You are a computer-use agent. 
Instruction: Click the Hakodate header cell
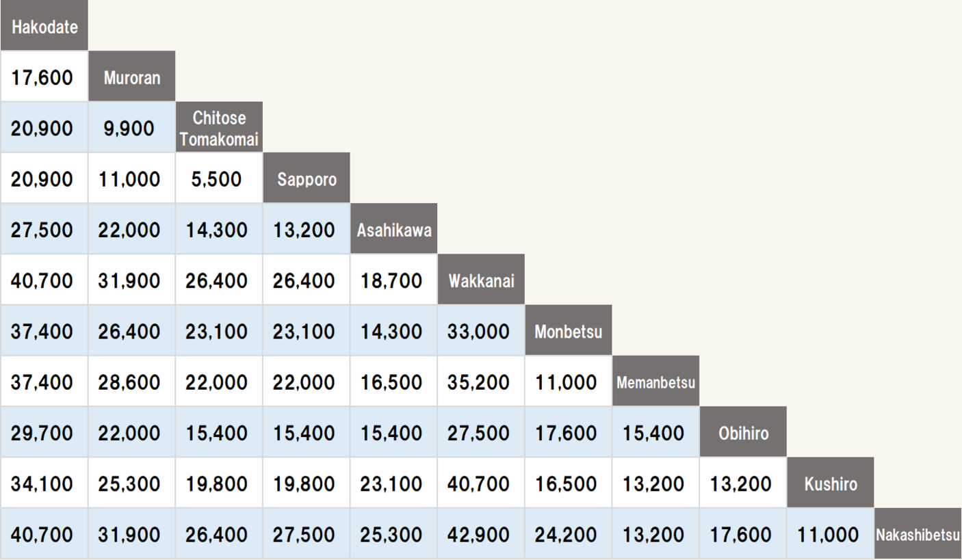(44, 27)
